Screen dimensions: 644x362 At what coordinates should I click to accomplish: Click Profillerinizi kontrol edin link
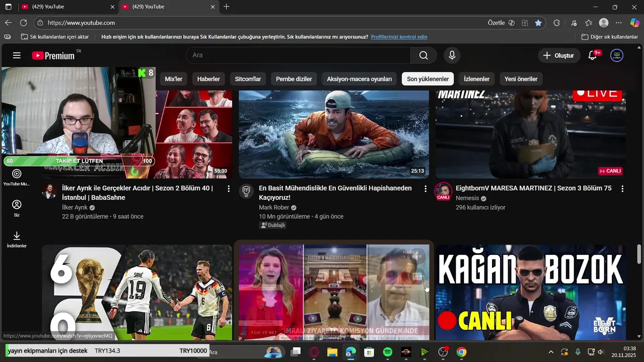tap(399, 37)
